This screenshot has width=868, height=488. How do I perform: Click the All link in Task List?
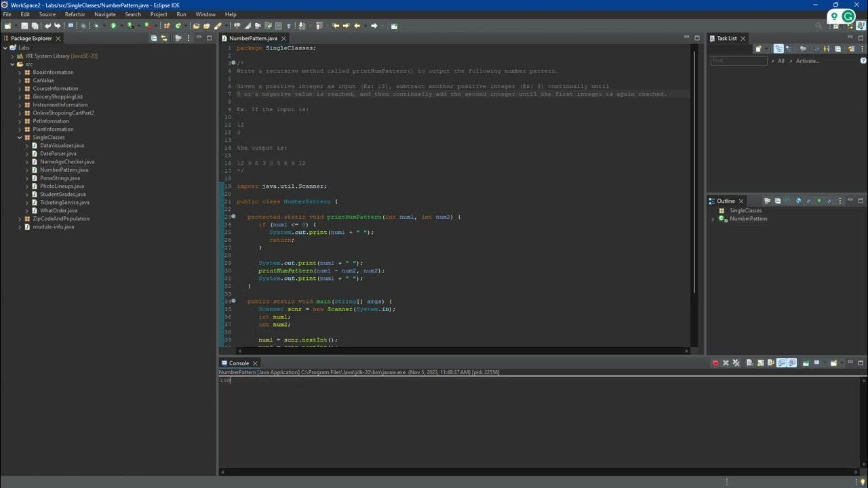click(781, 61)
